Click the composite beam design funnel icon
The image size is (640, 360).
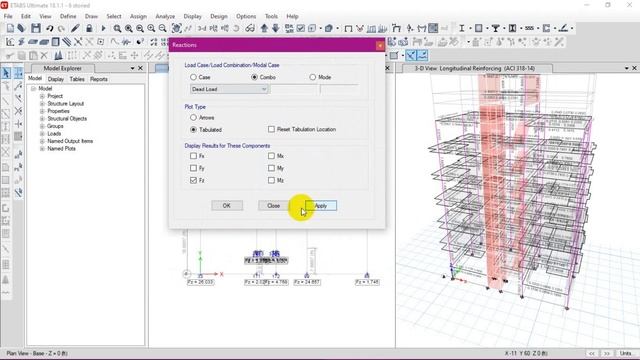click(x=496, y=28)
